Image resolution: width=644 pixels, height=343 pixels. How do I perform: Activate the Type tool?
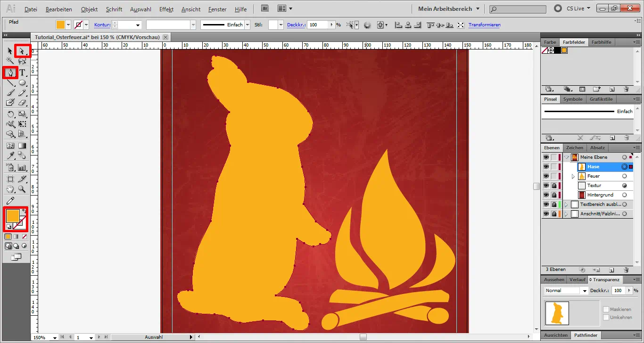pyautogui.click(x=22, y=72)
